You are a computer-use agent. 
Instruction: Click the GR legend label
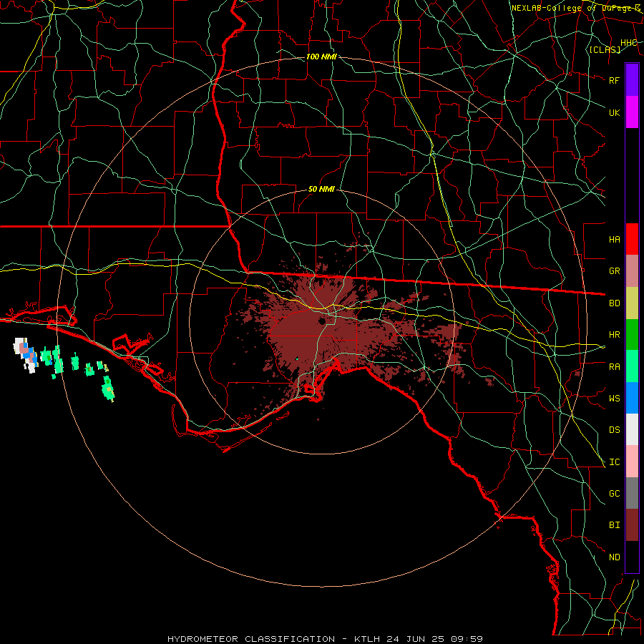pyautogui.click(x=614, y=271)
